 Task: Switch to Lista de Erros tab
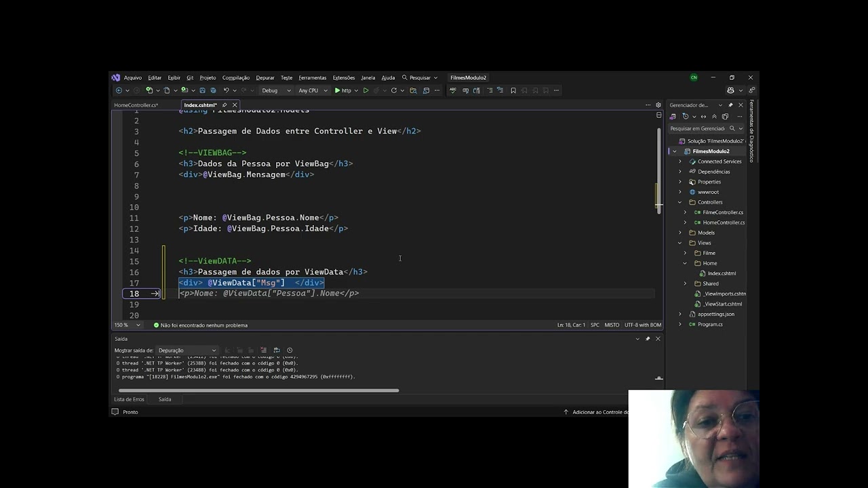(x=129, y=399)
